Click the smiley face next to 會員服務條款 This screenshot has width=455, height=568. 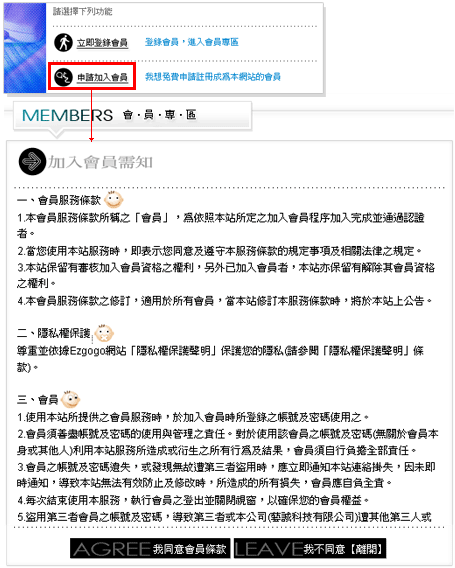(113, 199)
